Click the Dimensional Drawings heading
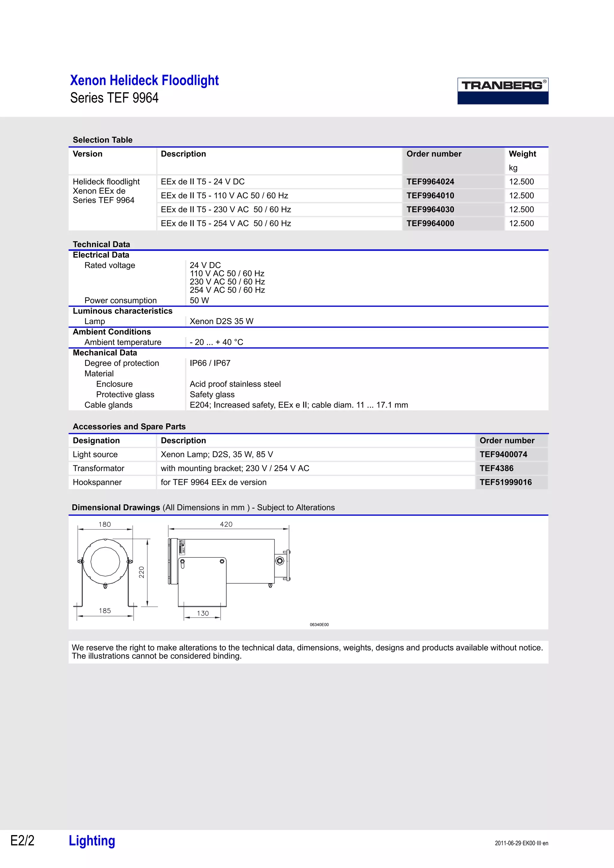Viewport: 614px width, 868px height. click(116, 507)
